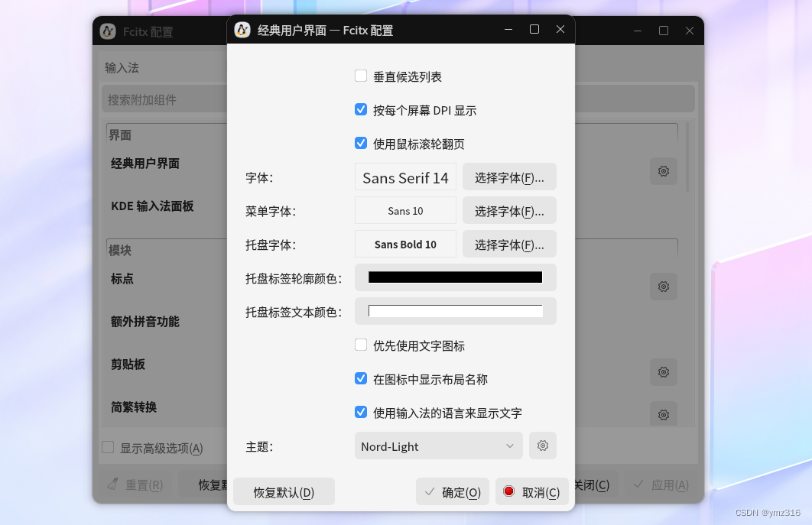Enable 垂直候选列表 checkbox
The width and height of the screenshot is (812, 525).
coord(361,76)
